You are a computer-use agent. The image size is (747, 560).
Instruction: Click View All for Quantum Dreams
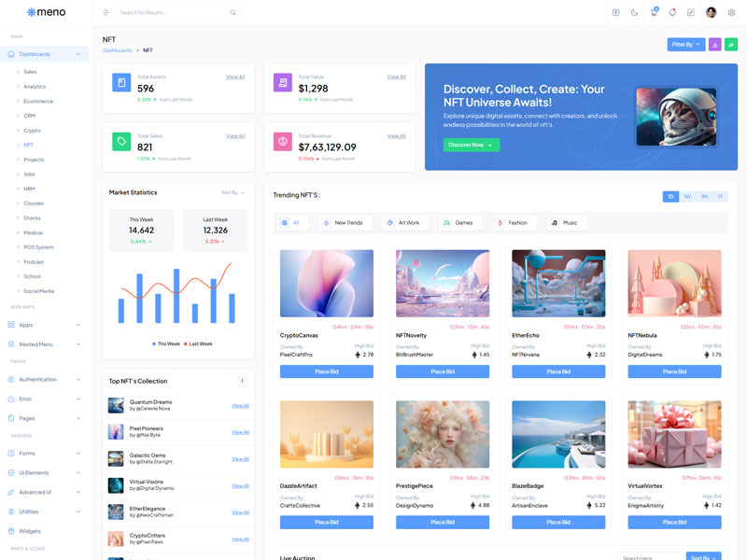[x=240, y=406]
